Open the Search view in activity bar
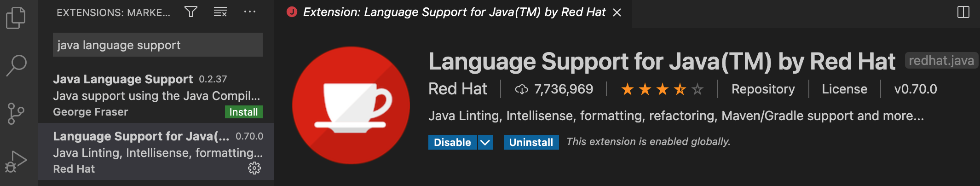980x186 pixels. pyautogui.click(x=16, y=65)
